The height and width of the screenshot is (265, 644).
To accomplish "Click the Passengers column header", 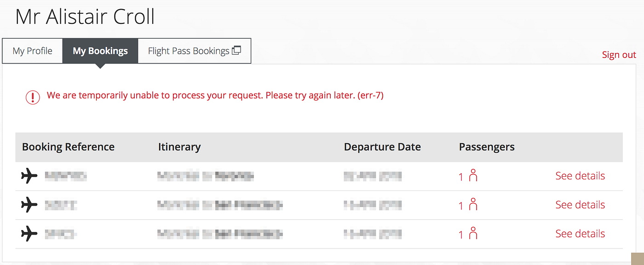I will [487, 147].
